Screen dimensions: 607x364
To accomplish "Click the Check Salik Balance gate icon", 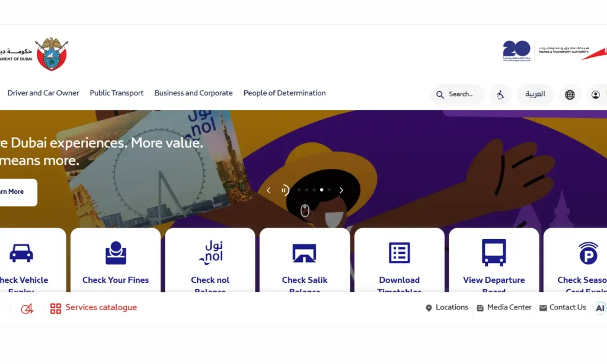I will pyautogui.click(x=304, y=253).
